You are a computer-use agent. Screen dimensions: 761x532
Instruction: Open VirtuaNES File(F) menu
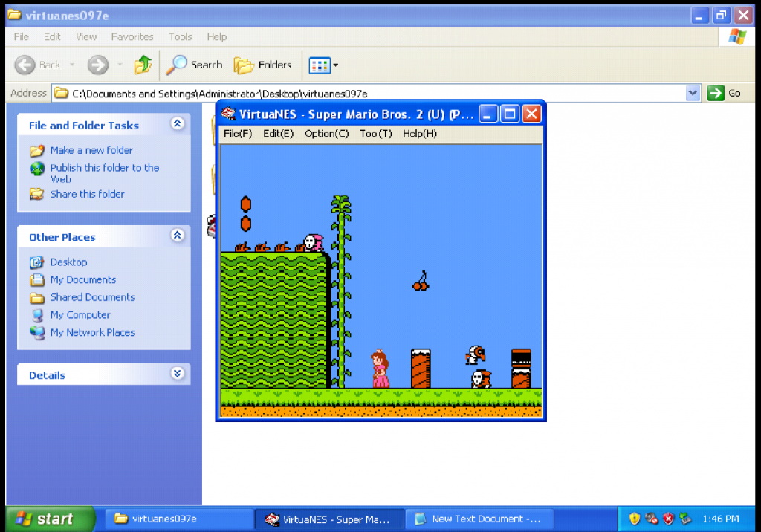(238, 134)
